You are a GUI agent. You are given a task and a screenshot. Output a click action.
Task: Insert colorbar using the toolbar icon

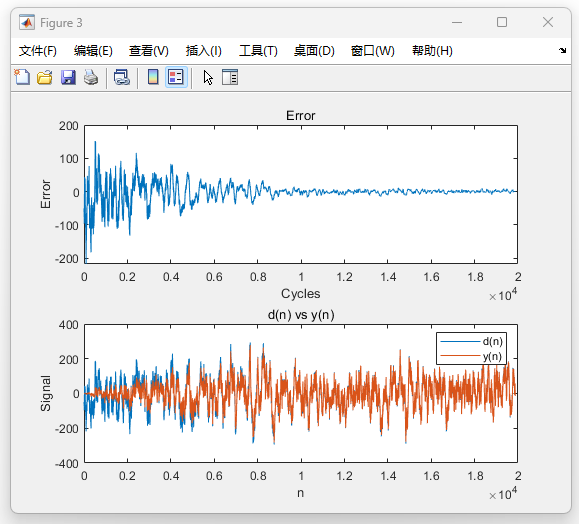pyautogui.click(x=153, y=78)
